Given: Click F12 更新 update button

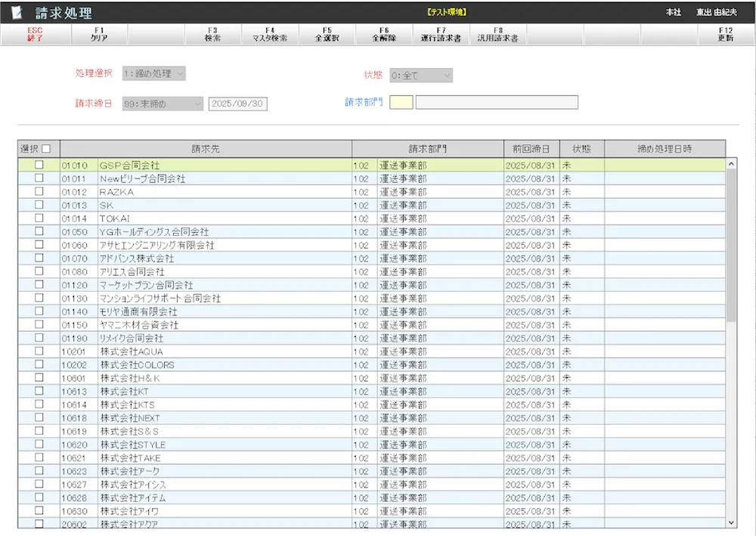Looking at the screenshot, I should pyautogui.click(x=726, y=34).
